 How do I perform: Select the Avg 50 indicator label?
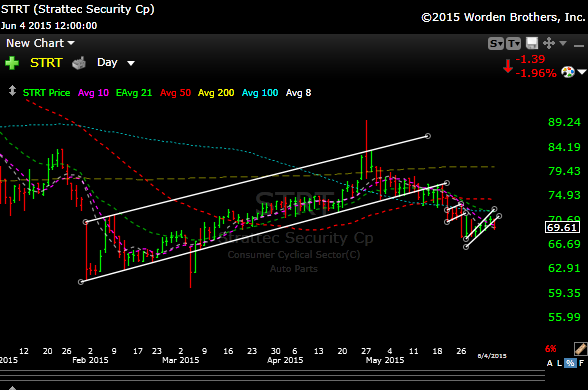(176, 93)
